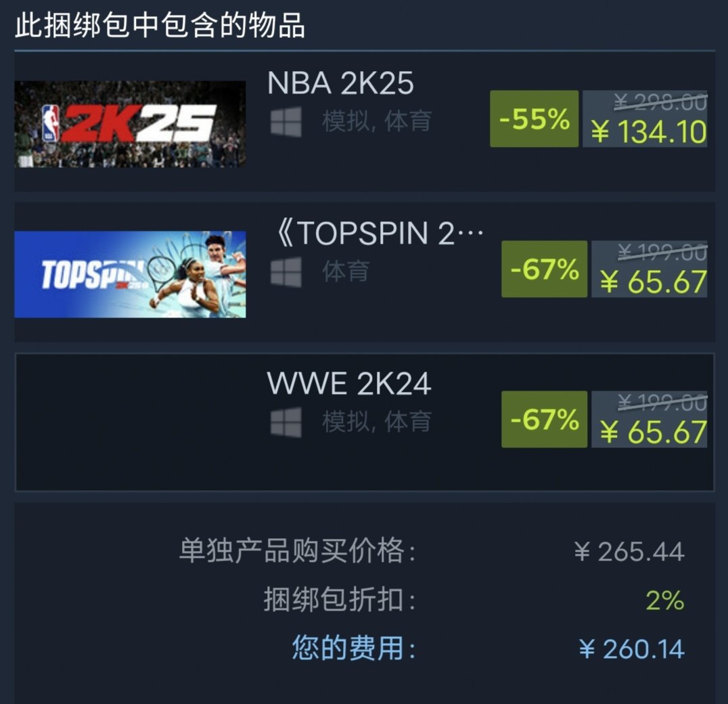
Task: Click the -67% discount badge for TopSpin
Action: pyautogui.click(x=544, y=269)
